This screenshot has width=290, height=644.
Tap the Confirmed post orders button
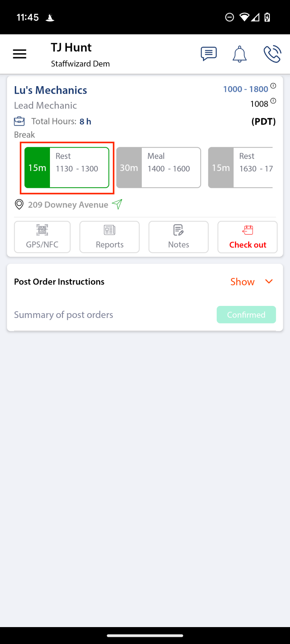tap(246, 315)
